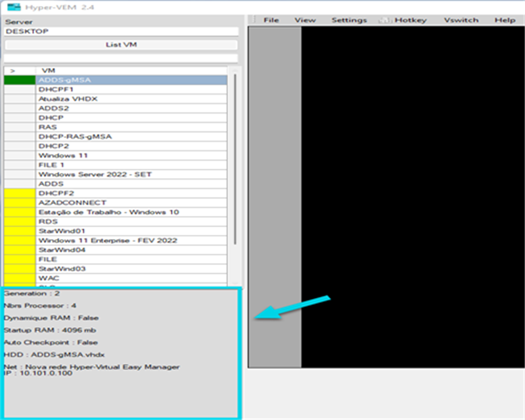Select the DHCP-RAS-gMSA virtual machine
The image size is (525, 420).
coord(131,137)
